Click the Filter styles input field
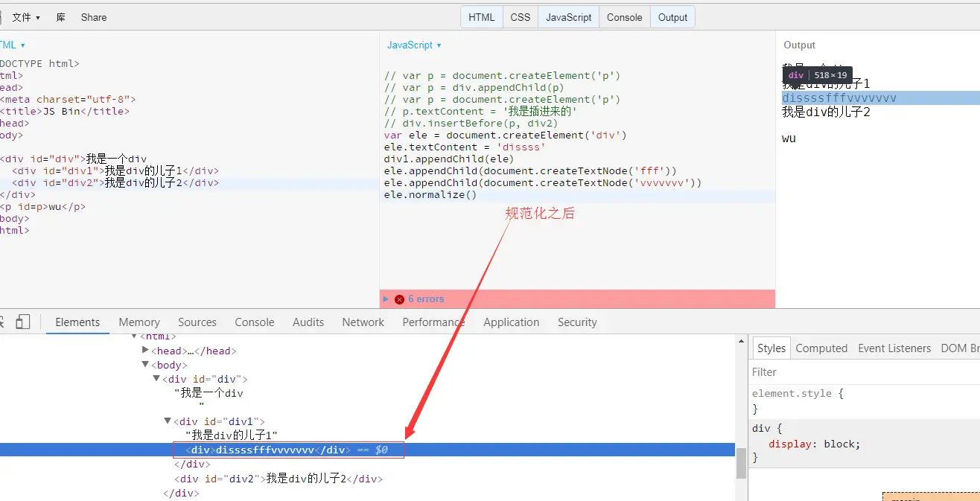The height and width of the screenshot is (501, 980). 864,371
